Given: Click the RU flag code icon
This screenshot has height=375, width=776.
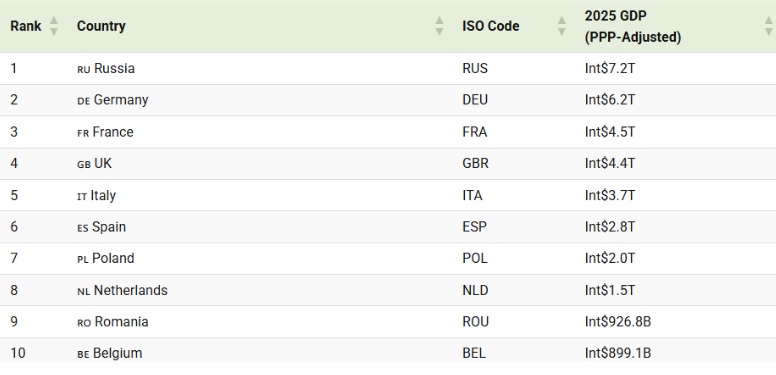Looking at the screenshot, I should click(84, 70).
